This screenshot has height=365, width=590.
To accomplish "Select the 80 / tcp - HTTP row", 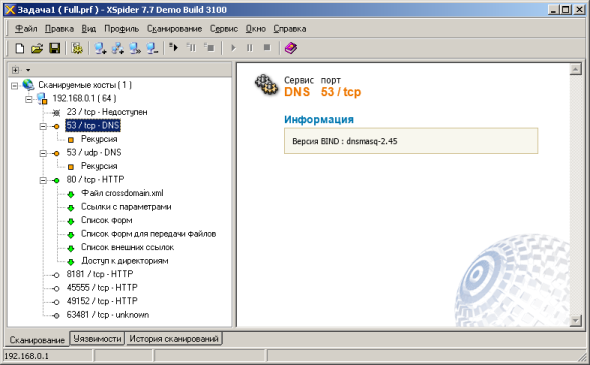I will pos(95,179).
